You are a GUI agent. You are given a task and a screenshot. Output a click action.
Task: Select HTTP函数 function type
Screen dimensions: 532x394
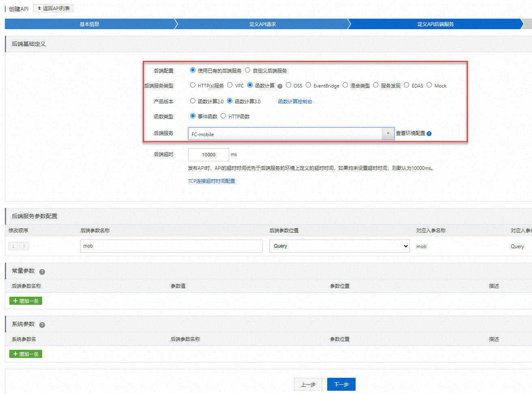[223, 116]
